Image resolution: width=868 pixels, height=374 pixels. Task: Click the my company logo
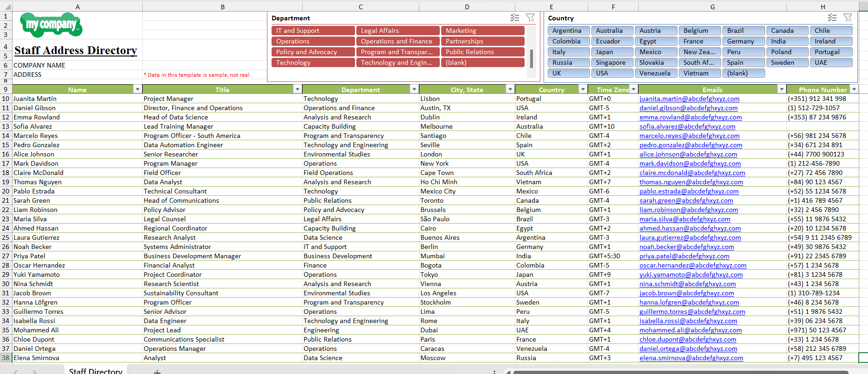51,25
